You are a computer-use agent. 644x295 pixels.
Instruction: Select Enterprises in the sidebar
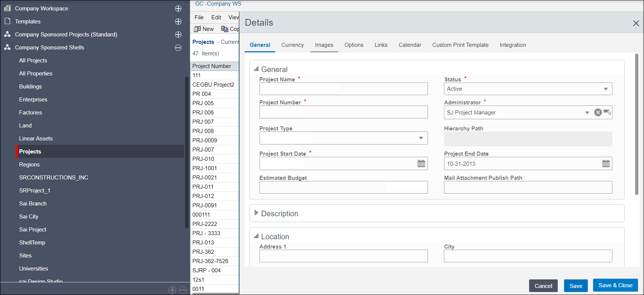pyautogui.click(x=33, y=100)
